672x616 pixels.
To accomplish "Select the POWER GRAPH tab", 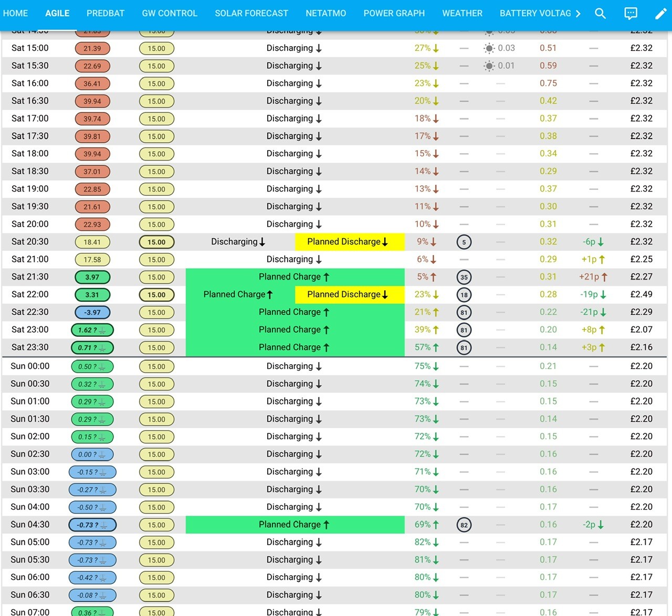I will pyautogui.click(x=394, y=13).
